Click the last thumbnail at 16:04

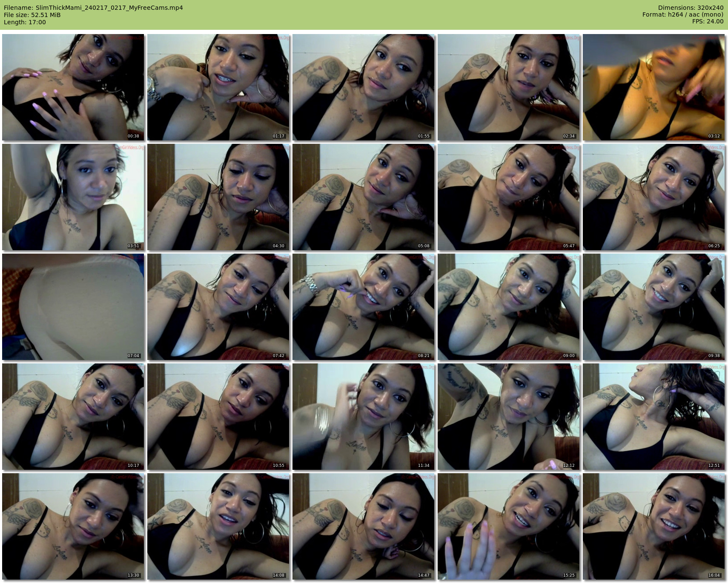coord(653,526)
